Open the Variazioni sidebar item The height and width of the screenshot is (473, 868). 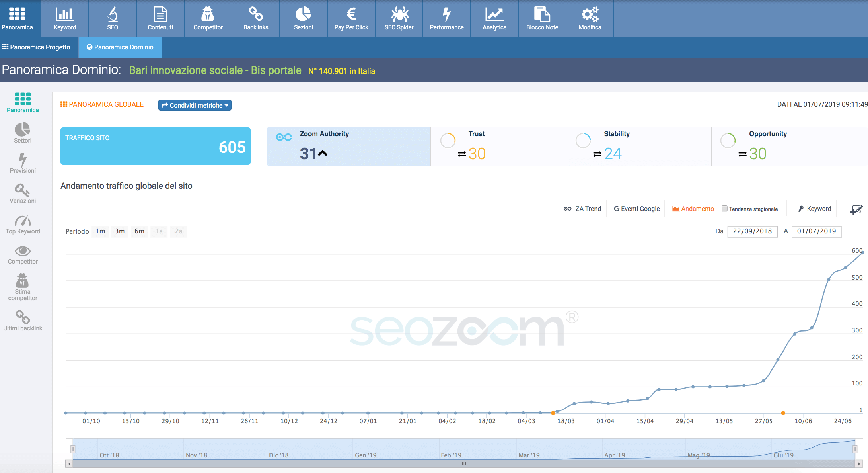(23, 193)
